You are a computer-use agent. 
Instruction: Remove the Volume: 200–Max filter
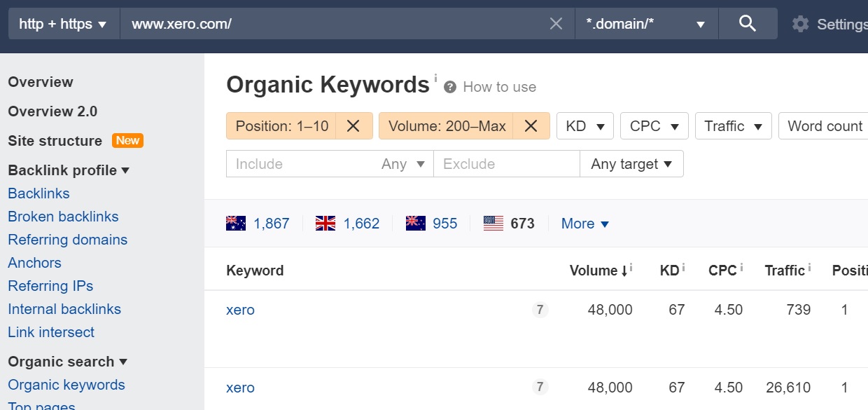531,126
